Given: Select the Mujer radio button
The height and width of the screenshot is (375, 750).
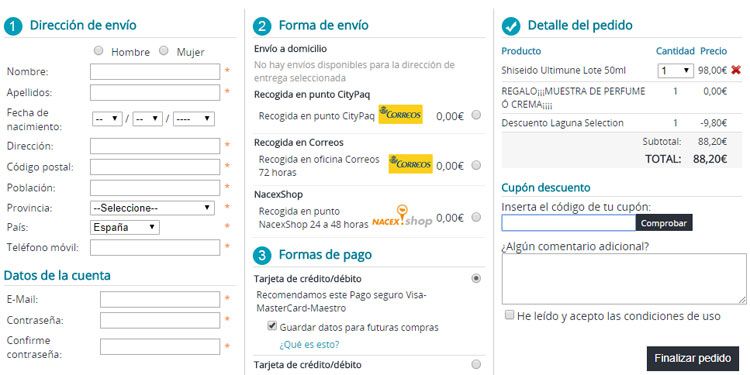Looking at the screenshot, I should pyautogui.click(x=164, y=51).
